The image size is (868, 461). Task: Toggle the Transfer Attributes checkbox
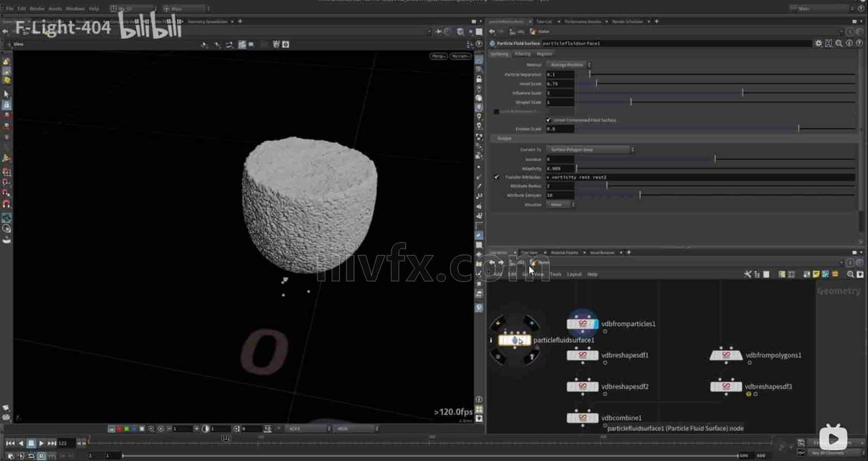pos(496,178)
